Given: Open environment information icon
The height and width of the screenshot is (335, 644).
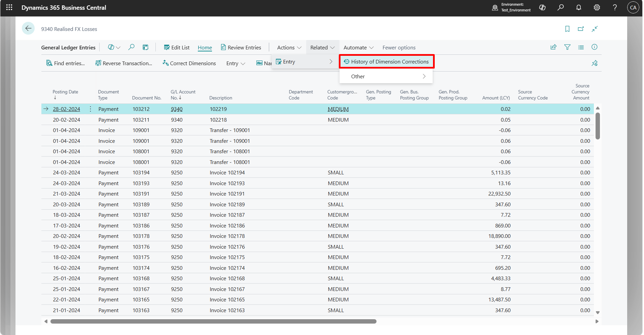Looking at the screenshot, I should (495, 7).
